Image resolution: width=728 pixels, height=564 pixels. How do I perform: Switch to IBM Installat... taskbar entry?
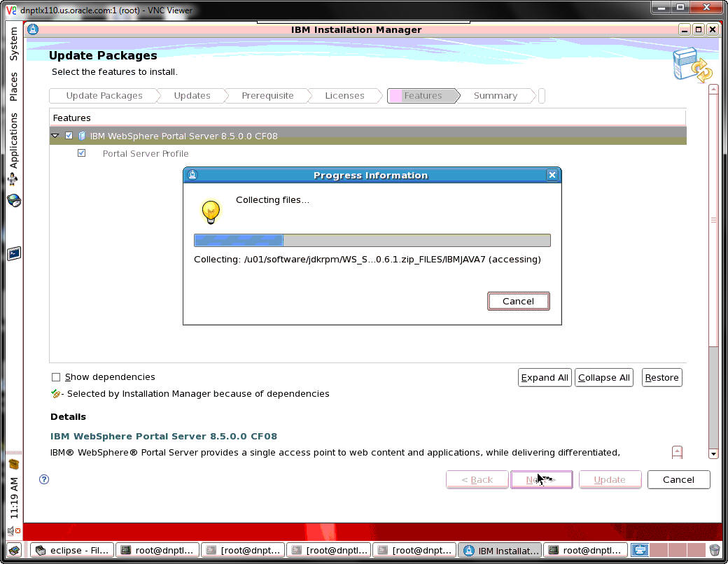tap(500, 550)
